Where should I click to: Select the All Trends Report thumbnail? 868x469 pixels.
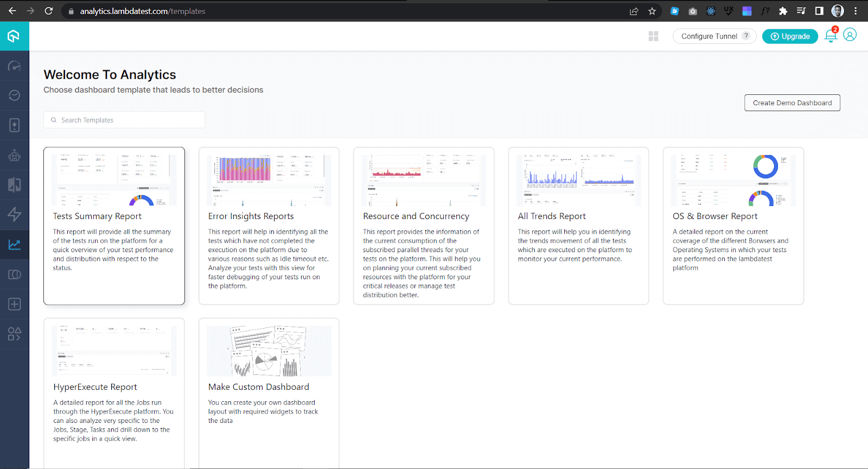pyautogui.click(x=578, y=180)
